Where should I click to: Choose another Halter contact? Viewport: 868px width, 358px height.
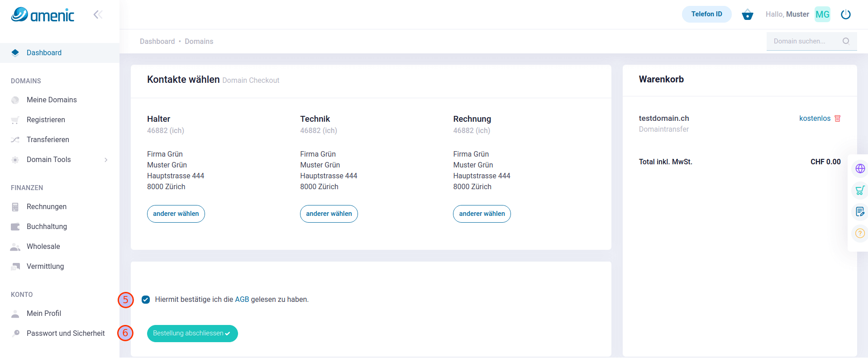point(176,214)
